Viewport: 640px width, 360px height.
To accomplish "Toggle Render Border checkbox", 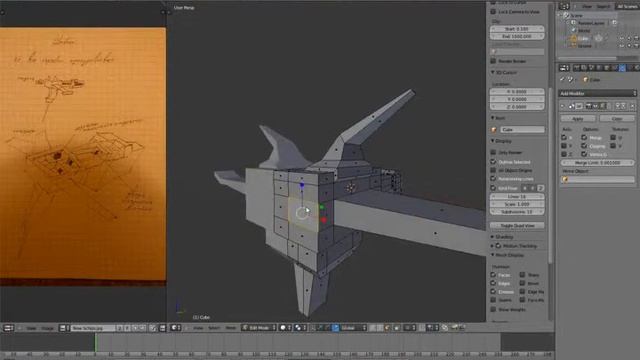I will coord(493,61).
